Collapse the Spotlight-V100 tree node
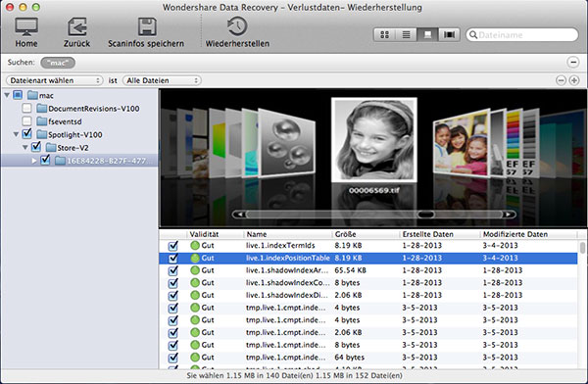 click(16, 134)
